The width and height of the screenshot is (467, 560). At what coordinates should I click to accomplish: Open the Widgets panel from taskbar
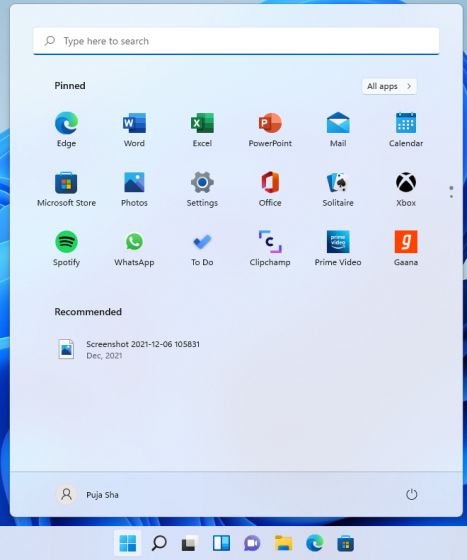(221, 544)
